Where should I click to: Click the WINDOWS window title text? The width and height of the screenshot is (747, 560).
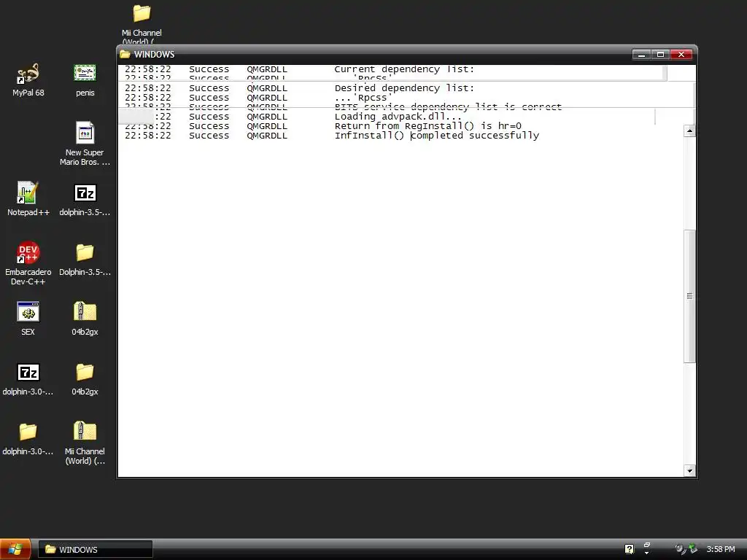coord(154,54)
